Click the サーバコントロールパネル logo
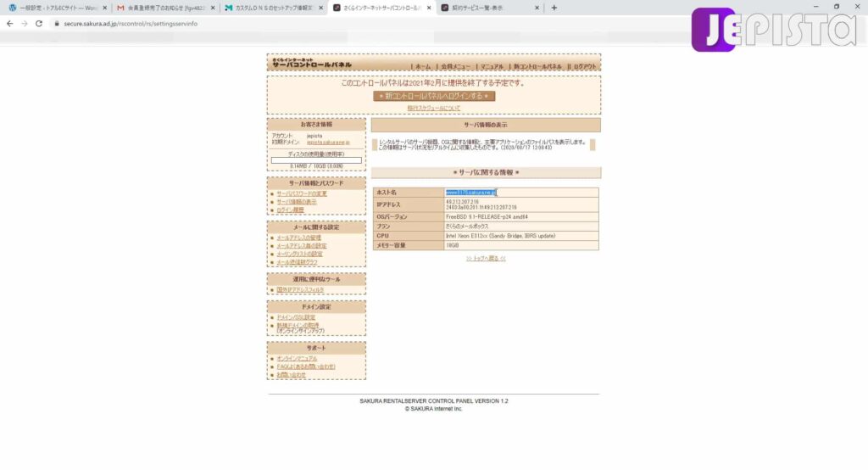Image resolution: width=868 pixels, height=470 pixels. tap(312, 63)
